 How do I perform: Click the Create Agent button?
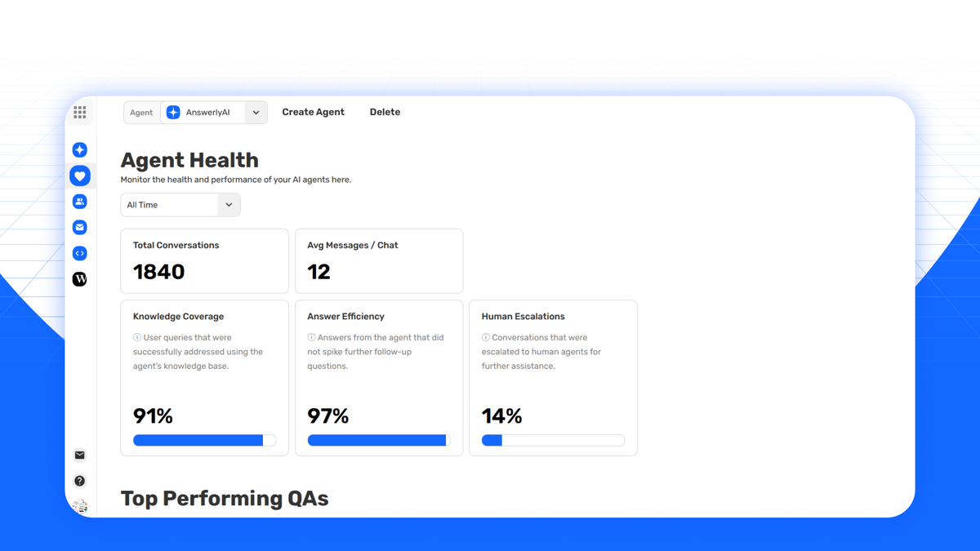pyautogui.click(x=313, y=112)
